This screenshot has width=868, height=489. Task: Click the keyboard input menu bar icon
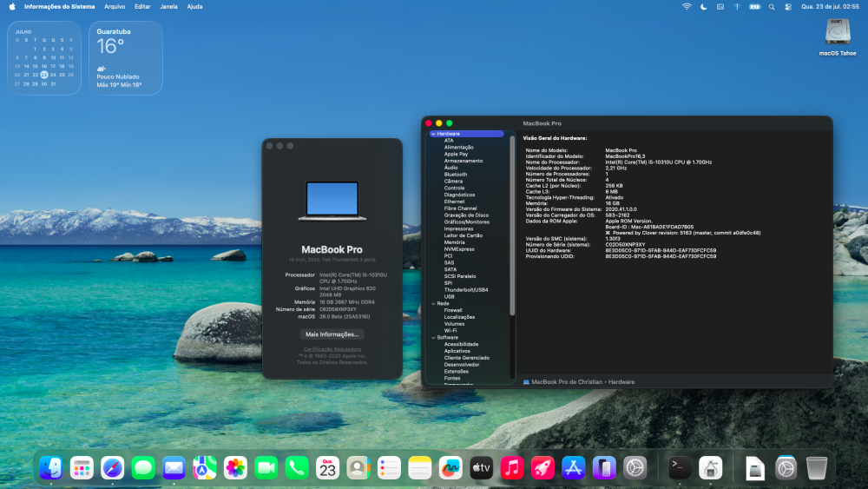720,7
